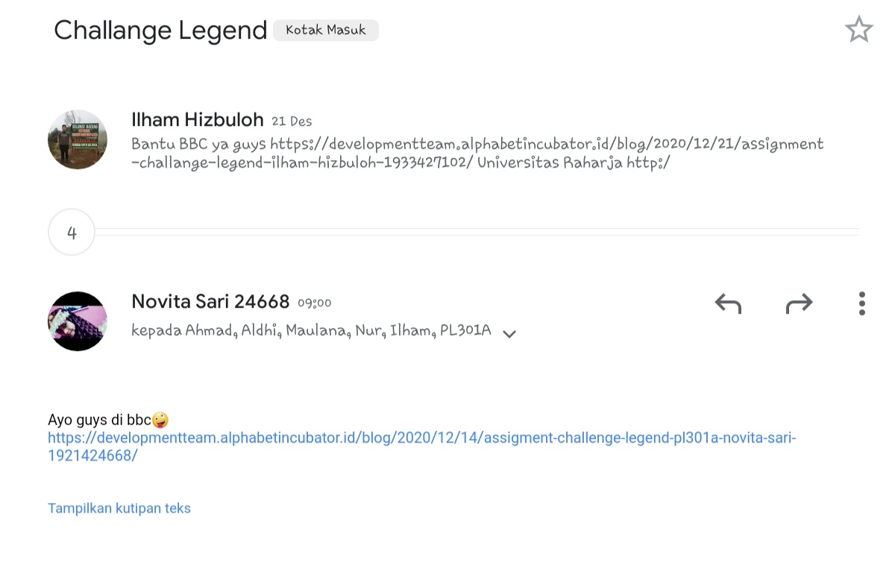Star the Challange Legend conversation
This screenshot has width=895, height=588.
coord(858,30)
